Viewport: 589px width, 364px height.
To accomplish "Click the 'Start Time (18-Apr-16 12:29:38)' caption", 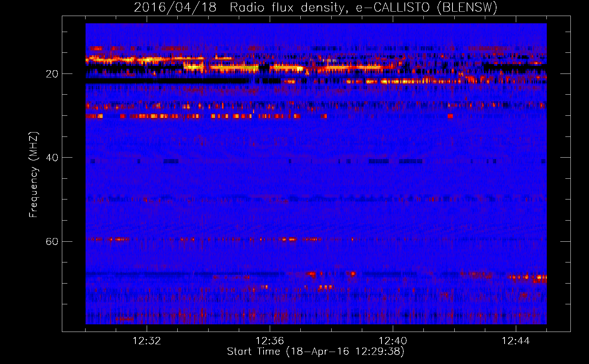I will point(316,352).
